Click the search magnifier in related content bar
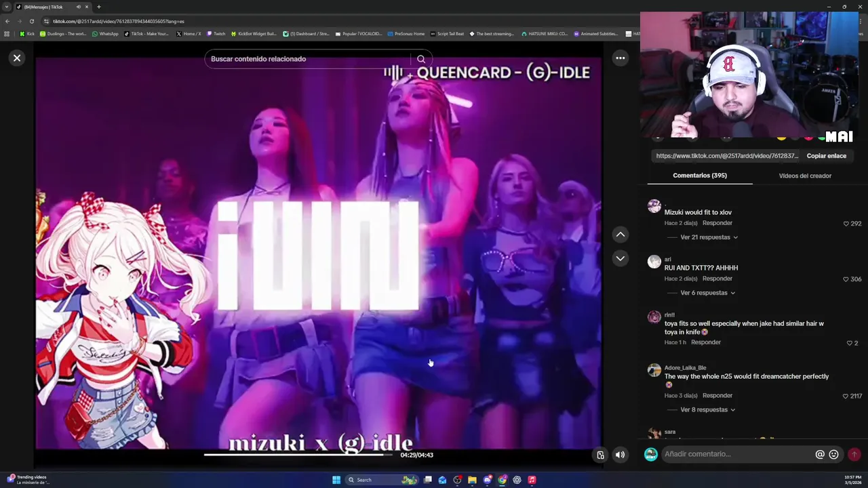Viewport: 868px width, 488px height. [421, 59]
